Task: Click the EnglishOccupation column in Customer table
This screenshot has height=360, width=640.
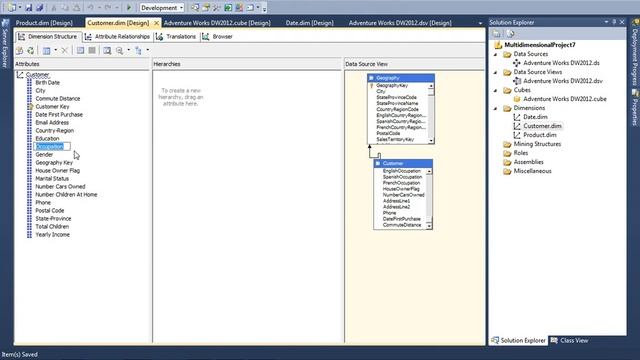Action: click(x=401, y=171)
